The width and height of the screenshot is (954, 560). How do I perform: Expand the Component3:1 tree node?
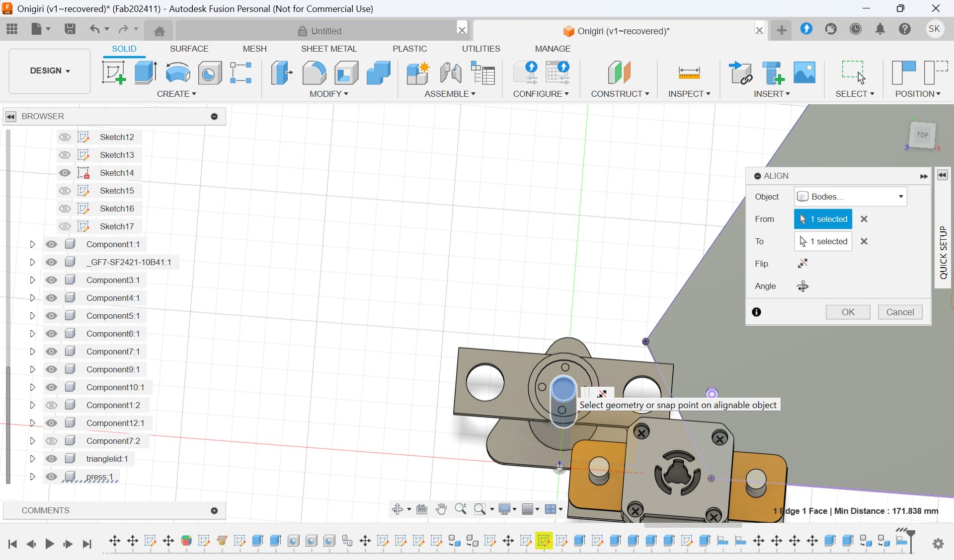coord(32,280)
